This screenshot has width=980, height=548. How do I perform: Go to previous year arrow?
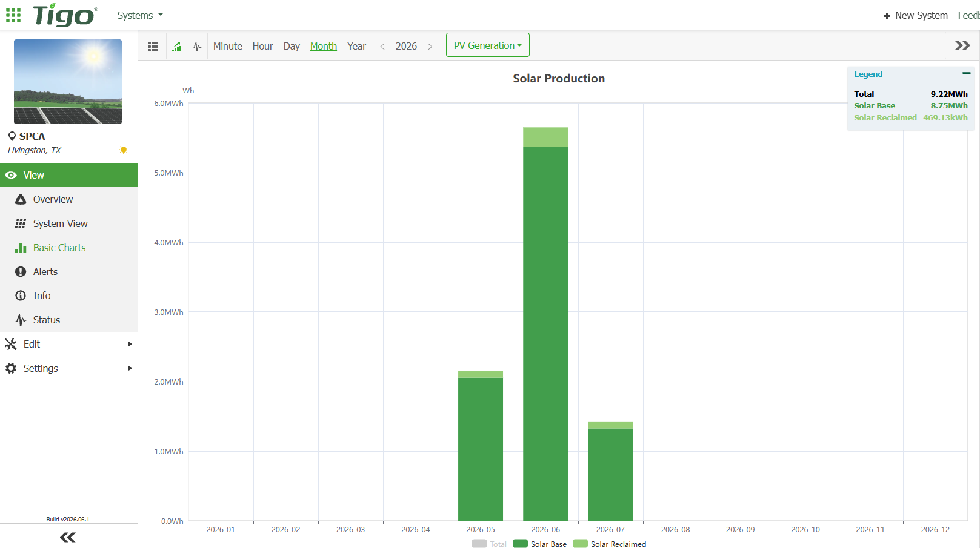(x=382, y=46)
